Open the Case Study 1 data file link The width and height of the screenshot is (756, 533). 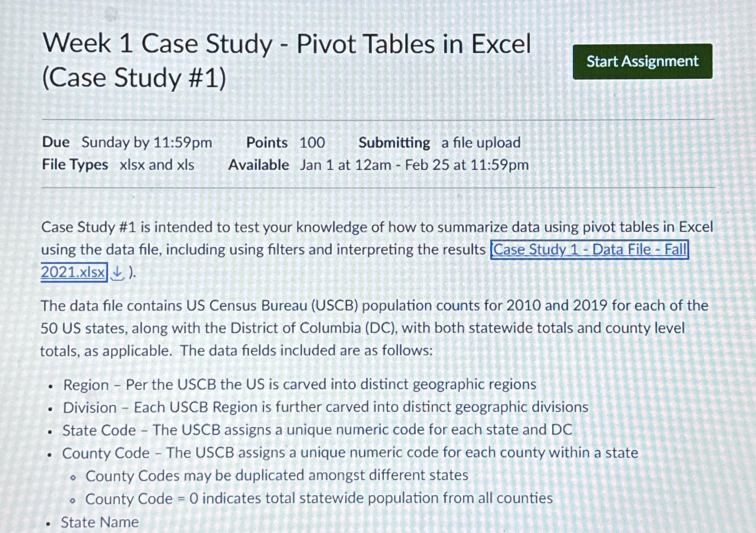(588, 250)
